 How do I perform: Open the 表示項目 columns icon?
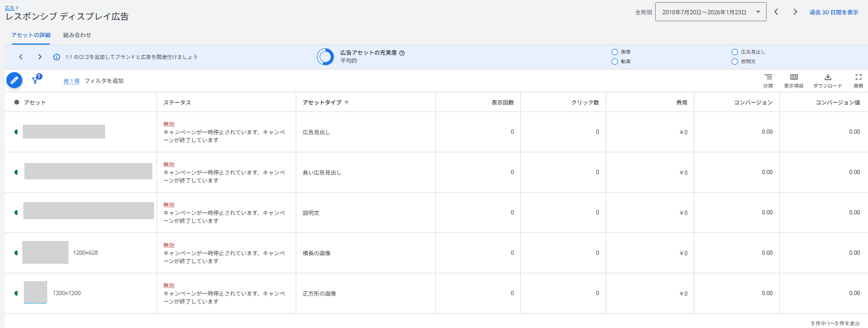point(794,77)
